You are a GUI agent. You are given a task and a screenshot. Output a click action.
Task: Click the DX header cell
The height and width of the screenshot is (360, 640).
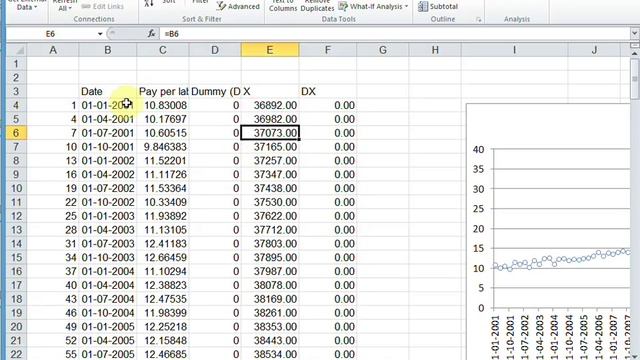327,91
